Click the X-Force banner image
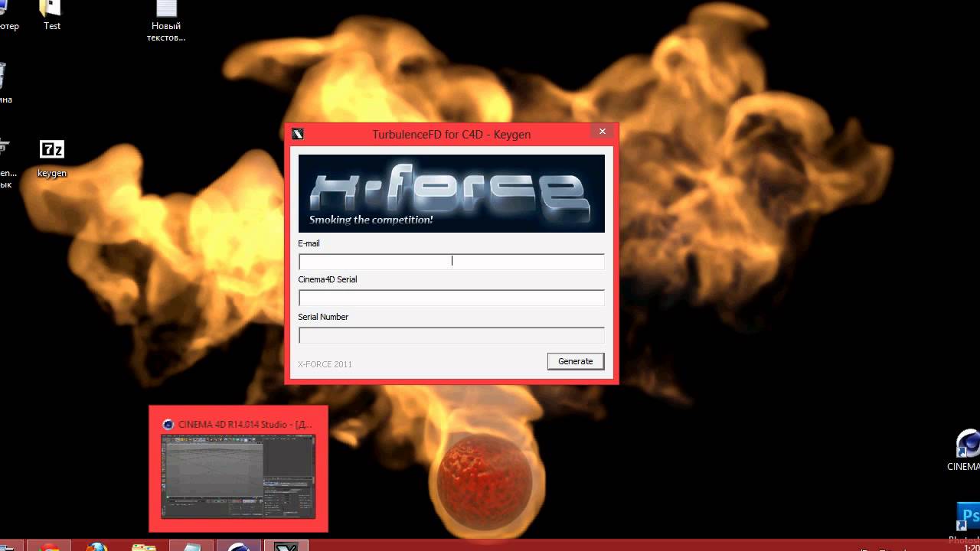This screenshot has height=551, width=980. pyautogui.click(x=451, y=194)
